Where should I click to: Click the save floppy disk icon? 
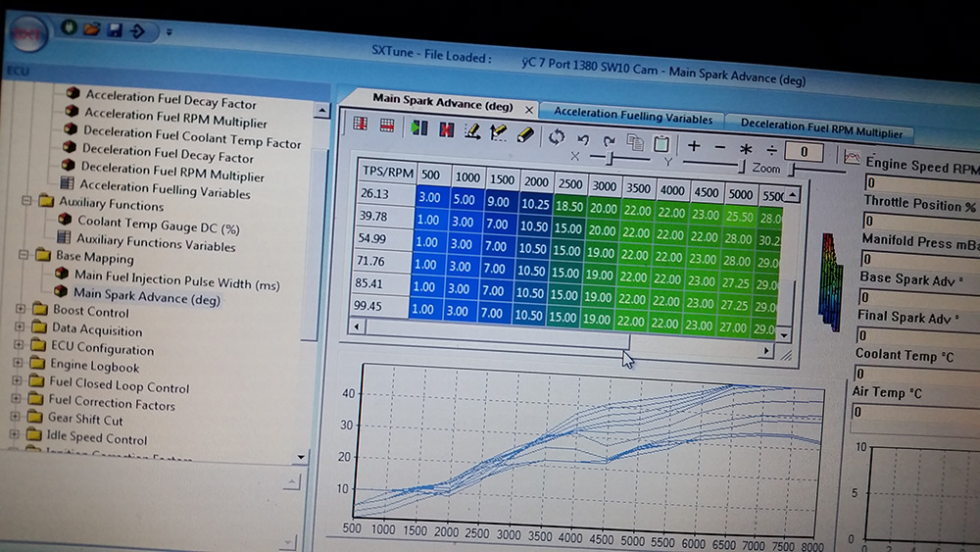tap(114, 30)
